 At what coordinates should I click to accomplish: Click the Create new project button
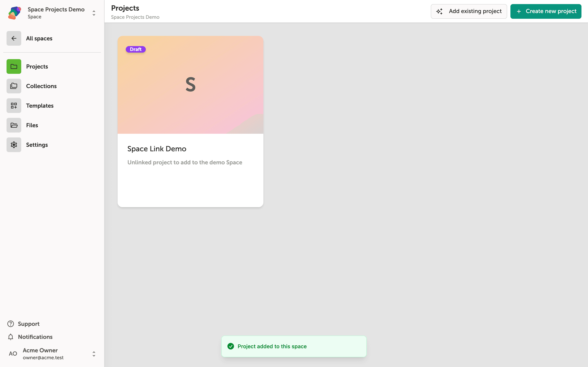[x=546, y=11]
